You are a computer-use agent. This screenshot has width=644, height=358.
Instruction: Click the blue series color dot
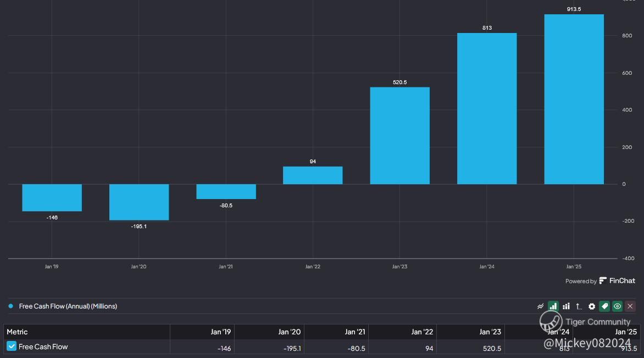(10, 306)
